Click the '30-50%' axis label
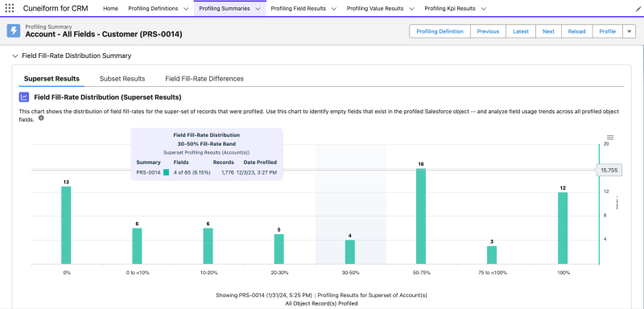This screenshot has height=309, width=644. (350, 273)
